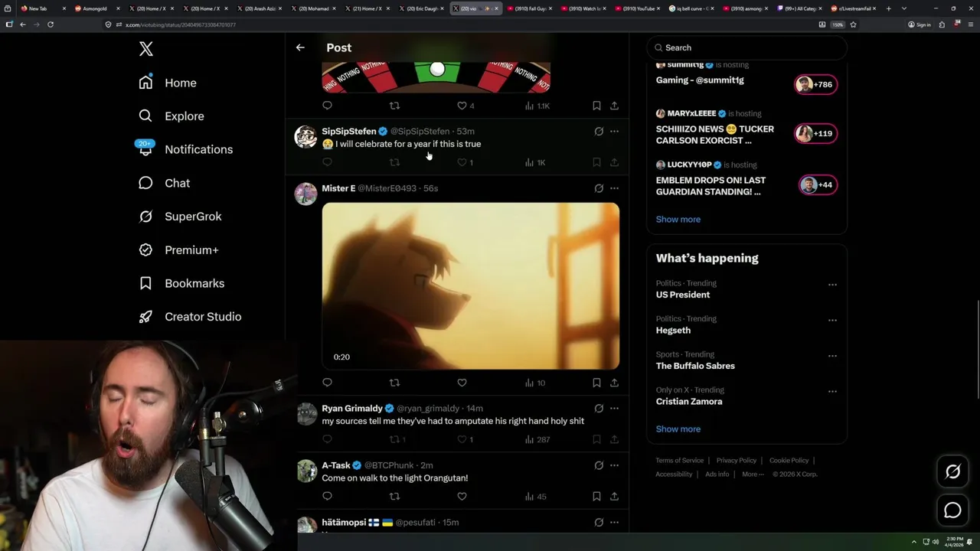Join summit1g's Gaming space
Image resolution: width=980 pixels, height=551 pixels.
point(815,84)
